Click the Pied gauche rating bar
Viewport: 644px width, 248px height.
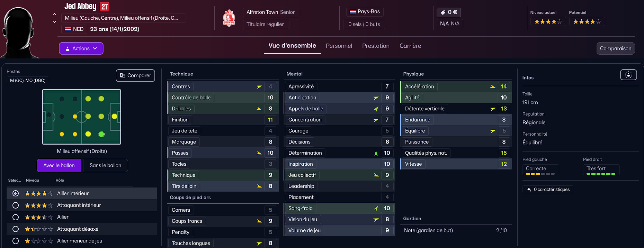(540, 174)
